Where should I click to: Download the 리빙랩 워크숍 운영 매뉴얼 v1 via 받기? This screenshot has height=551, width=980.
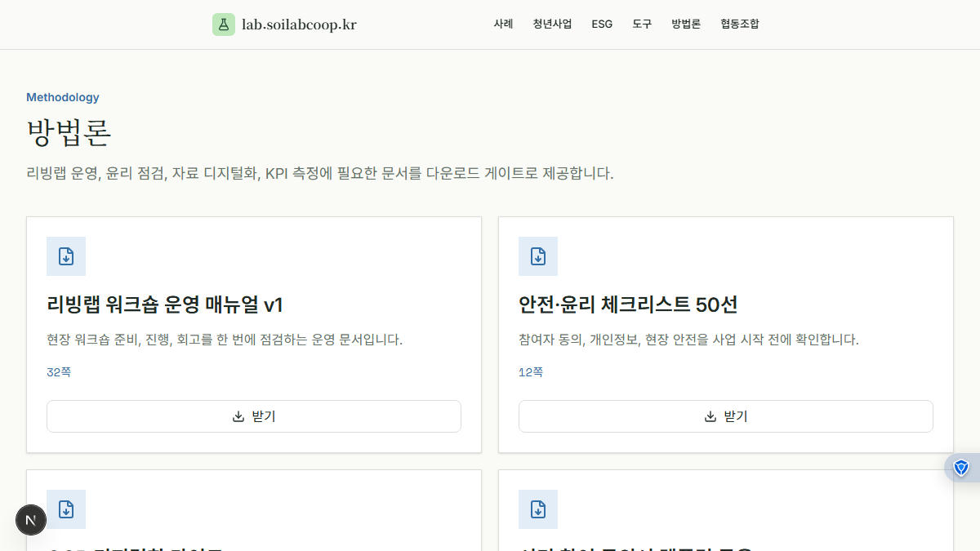[254, 416]
